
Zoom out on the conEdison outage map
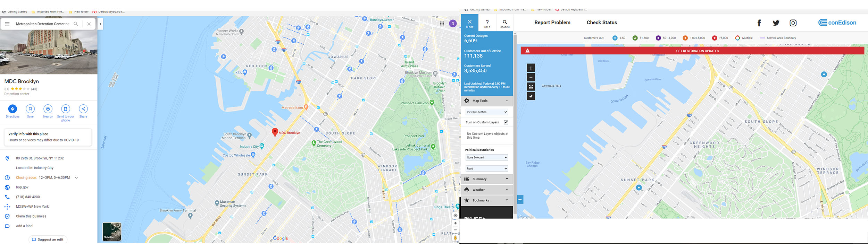(531, 77)
